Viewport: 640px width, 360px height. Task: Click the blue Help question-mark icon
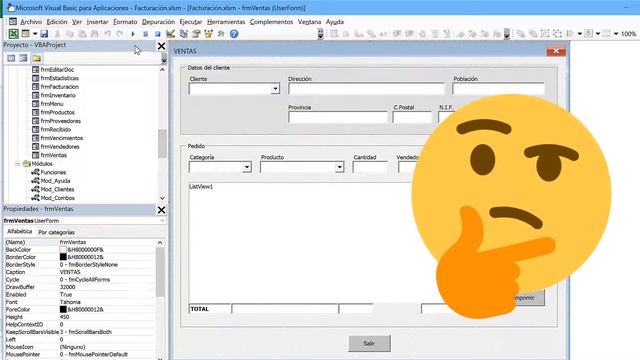coord(234,34)
